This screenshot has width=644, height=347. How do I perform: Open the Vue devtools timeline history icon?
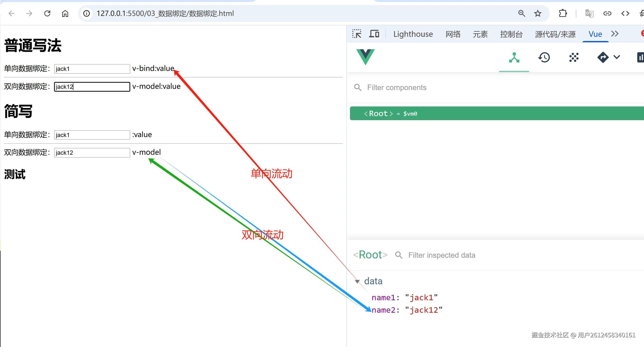pyautogui.click(x=544, y=57)
